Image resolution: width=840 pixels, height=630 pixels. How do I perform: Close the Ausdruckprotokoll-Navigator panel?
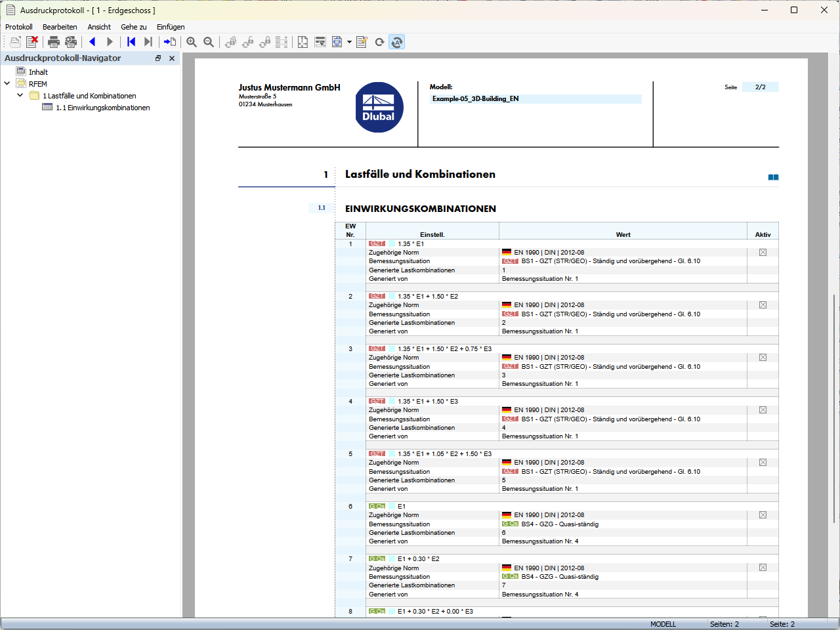tap(172, 58)
